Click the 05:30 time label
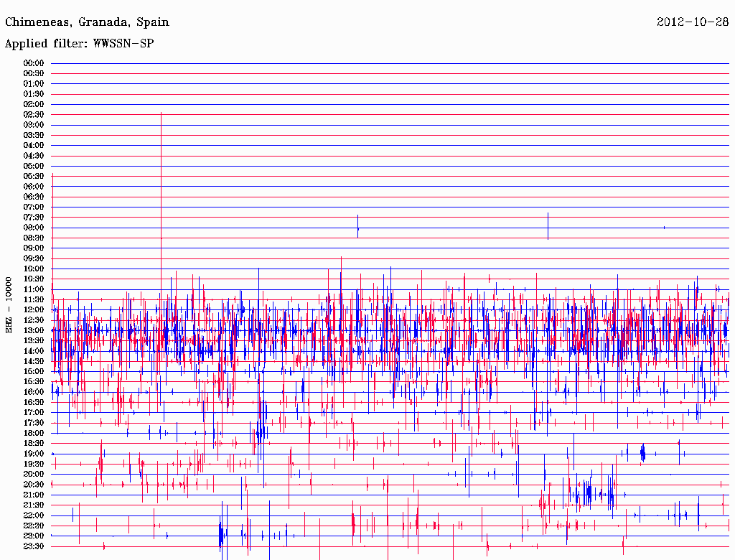 [34, 177]
